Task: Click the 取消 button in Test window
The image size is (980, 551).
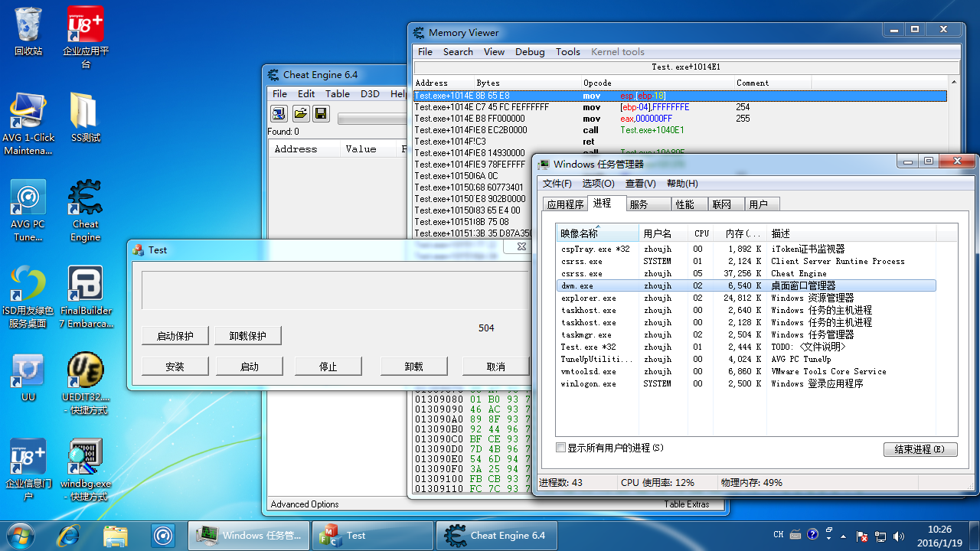Action: pos(495,367)
